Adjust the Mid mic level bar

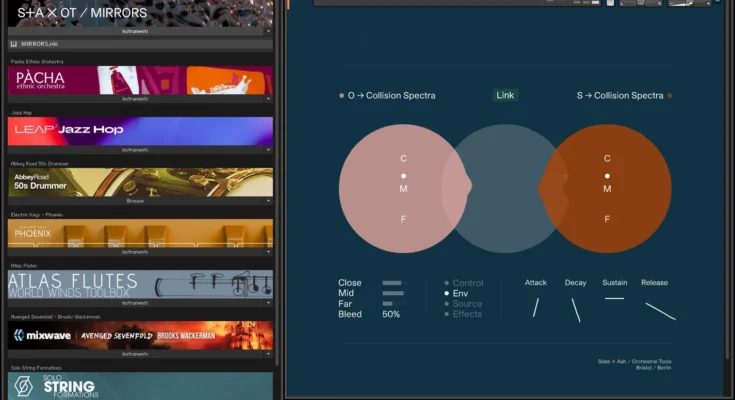[394, 293]
